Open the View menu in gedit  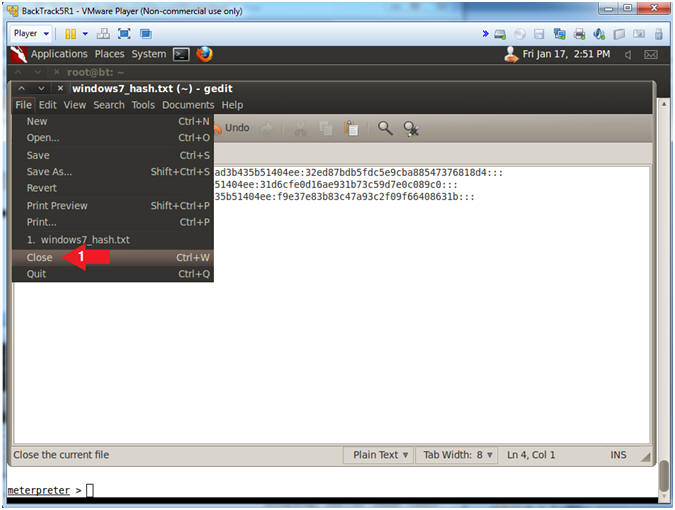(75, 105)
